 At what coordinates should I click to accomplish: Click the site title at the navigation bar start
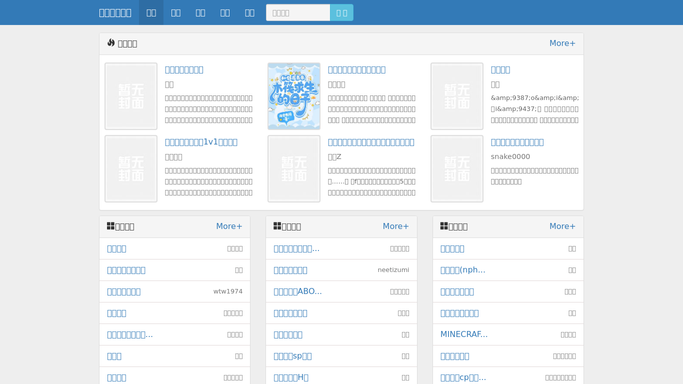pyautogui.click(x=115, y=13)
